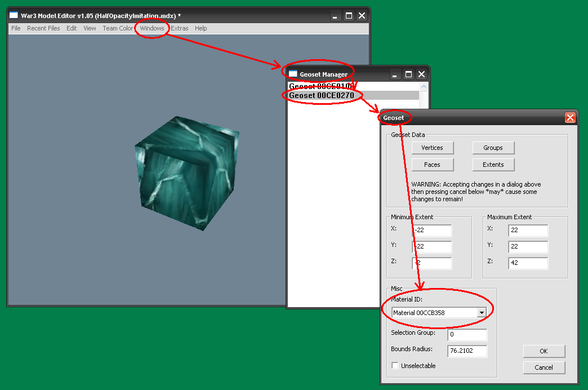Minimize the Geoset Manager window
This screenshot has height=390, width=588.
click(395, 74)
